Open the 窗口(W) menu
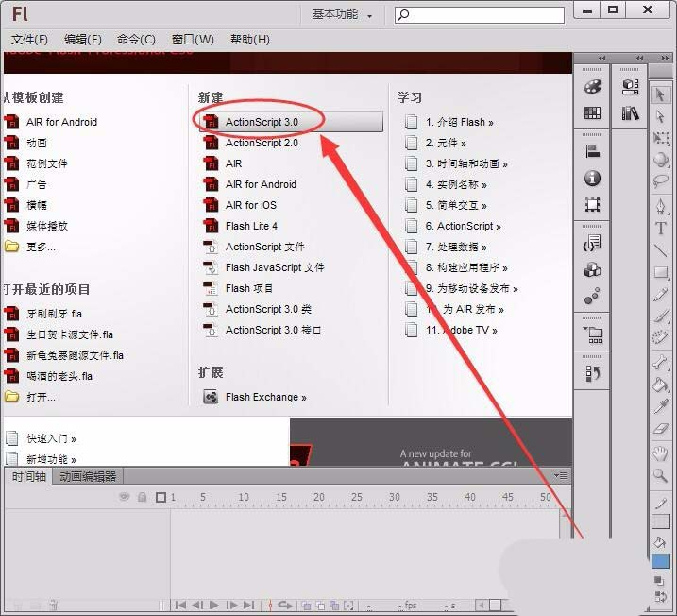Screen dimensions: 677x616 tap(193, 40)
